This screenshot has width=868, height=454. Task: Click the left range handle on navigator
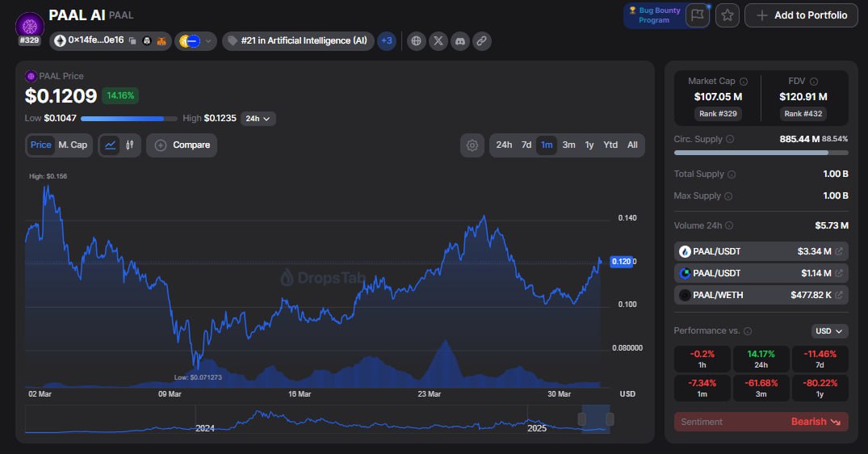click(x=582, y=419)
